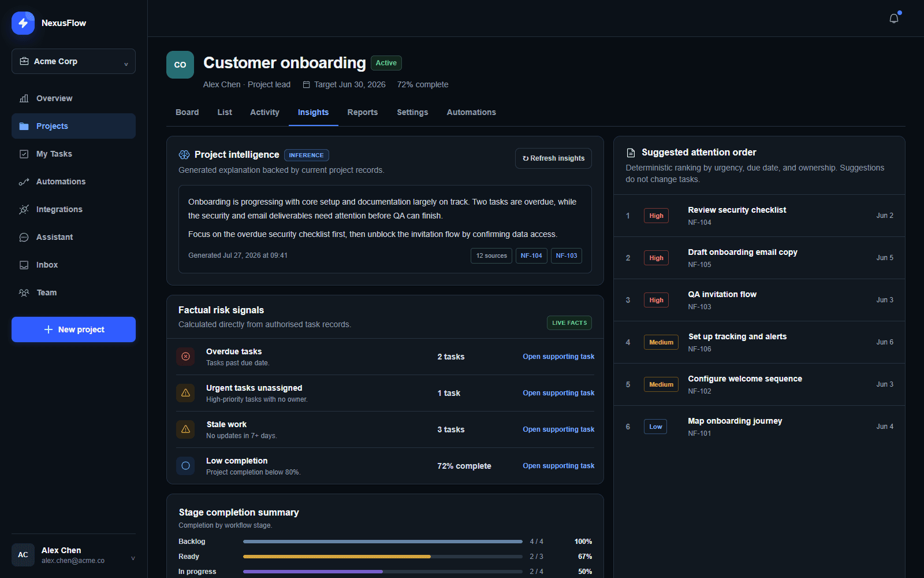Click the New project button

pyautogui.click(x=73, y=329)
